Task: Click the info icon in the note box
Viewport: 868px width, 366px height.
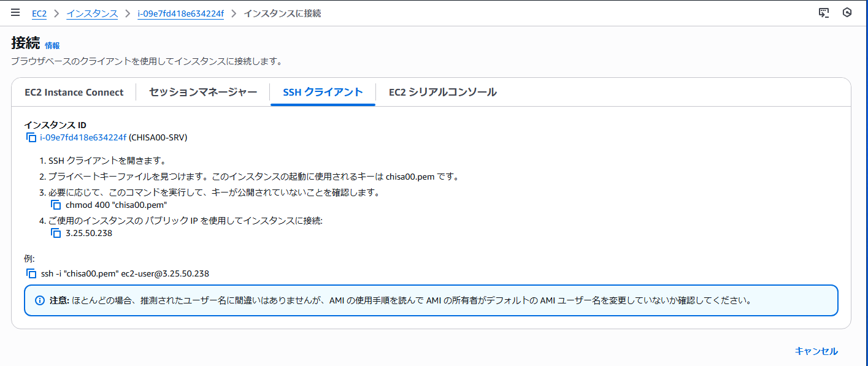Action: 40,300
